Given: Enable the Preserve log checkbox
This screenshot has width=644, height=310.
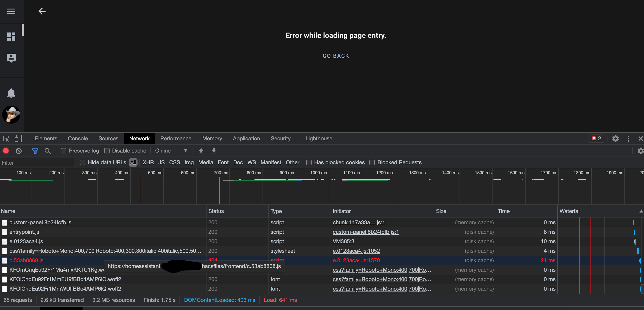Looking at the screenshot, I should point(64,151).
